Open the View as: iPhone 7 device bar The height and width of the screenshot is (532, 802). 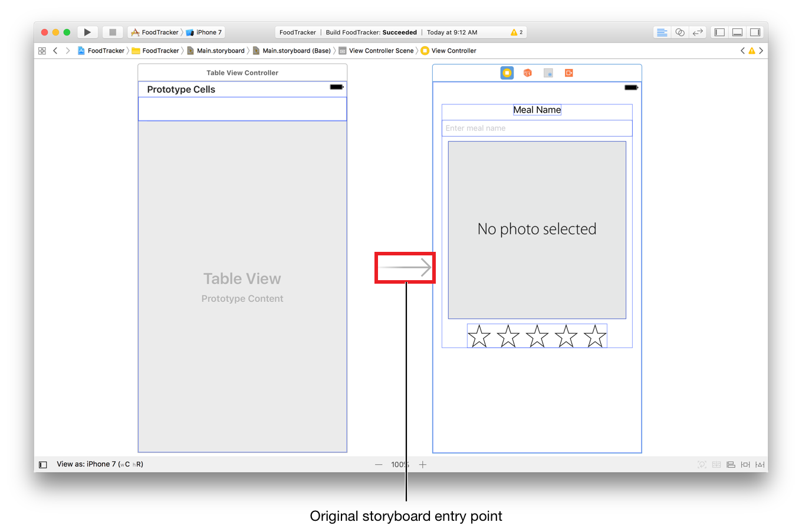click(x=100, y=464)
